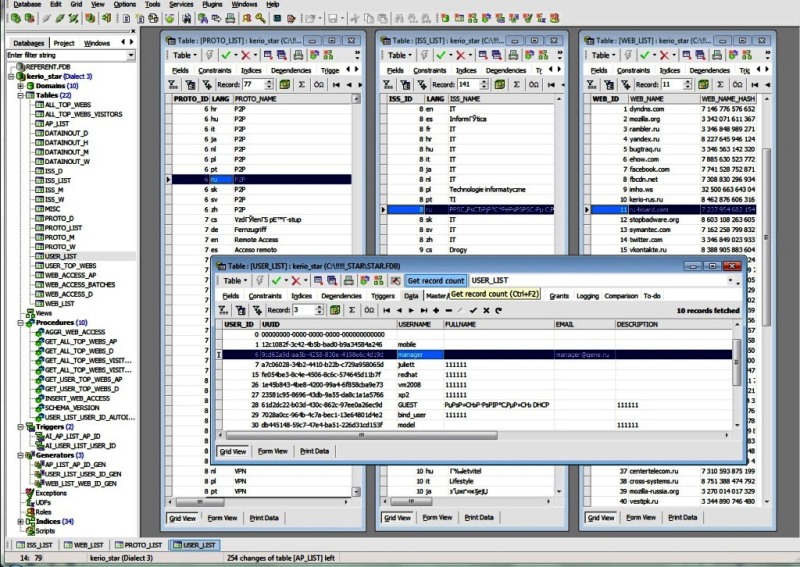This screenshot has width=800, height=567.
Task: Post edit with checkmark in USER_LIST navigator
Action: [473, 310]
